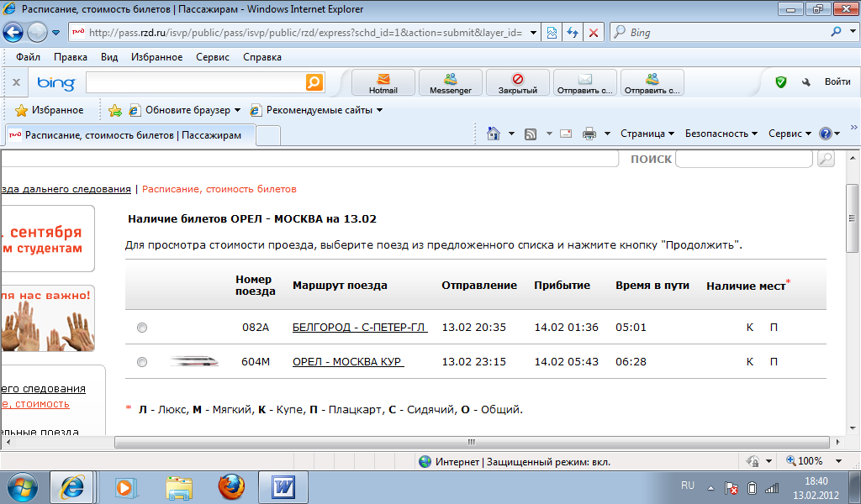861x504 pixels.
Task: Click the site search magnifier icon
Action: [826, 159]
